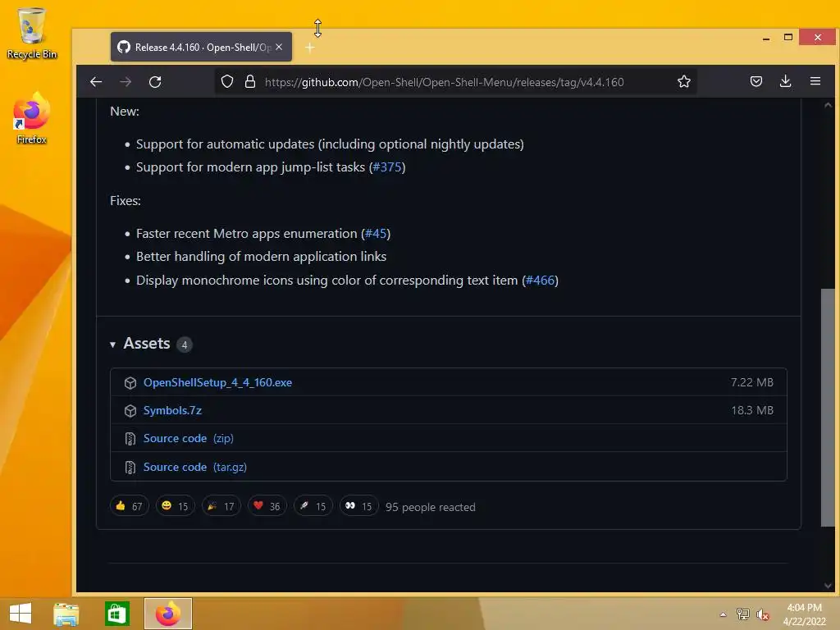840x630 pixels.
Task: Toggle the heart reaction with 36
Action: [x=267, y=506]
